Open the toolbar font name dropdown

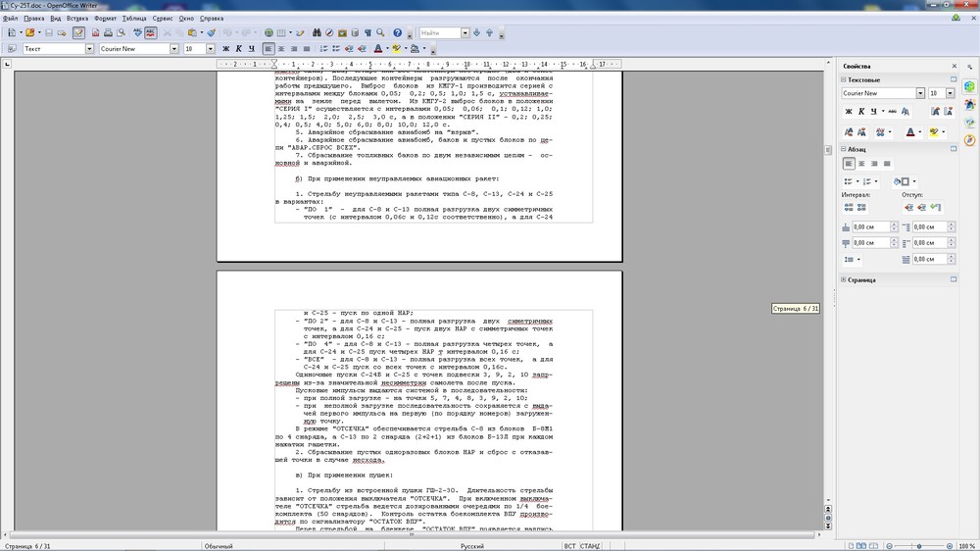click(173, 49)
